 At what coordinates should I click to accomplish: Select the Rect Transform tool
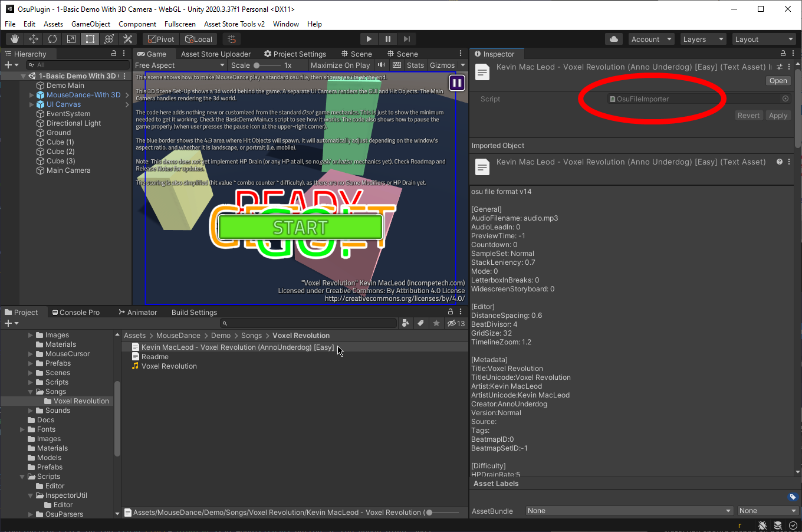90,39
